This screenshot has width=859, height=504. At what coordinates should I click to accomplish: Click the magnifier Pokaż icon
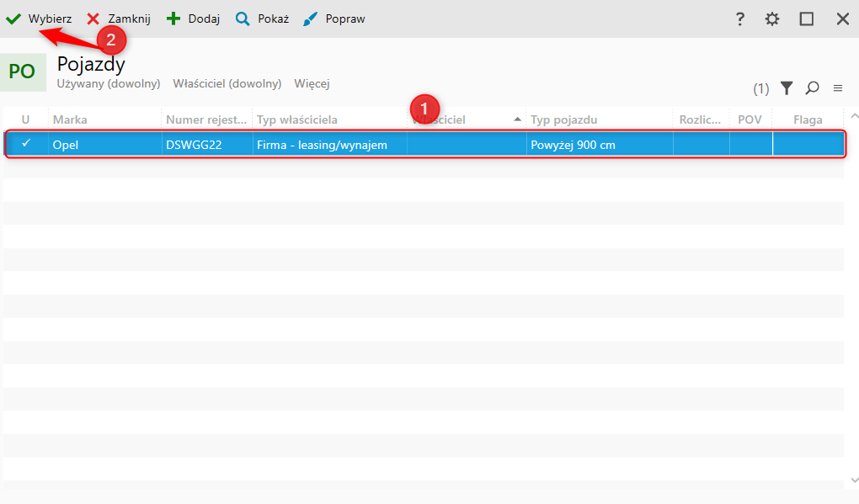[243, 19]
